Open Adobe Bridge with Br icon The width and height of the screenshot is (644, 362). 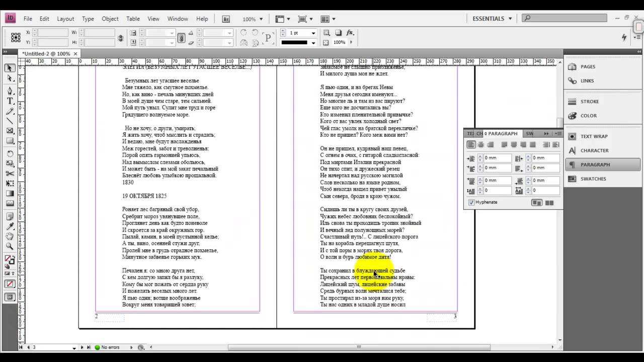pos(226,19)
